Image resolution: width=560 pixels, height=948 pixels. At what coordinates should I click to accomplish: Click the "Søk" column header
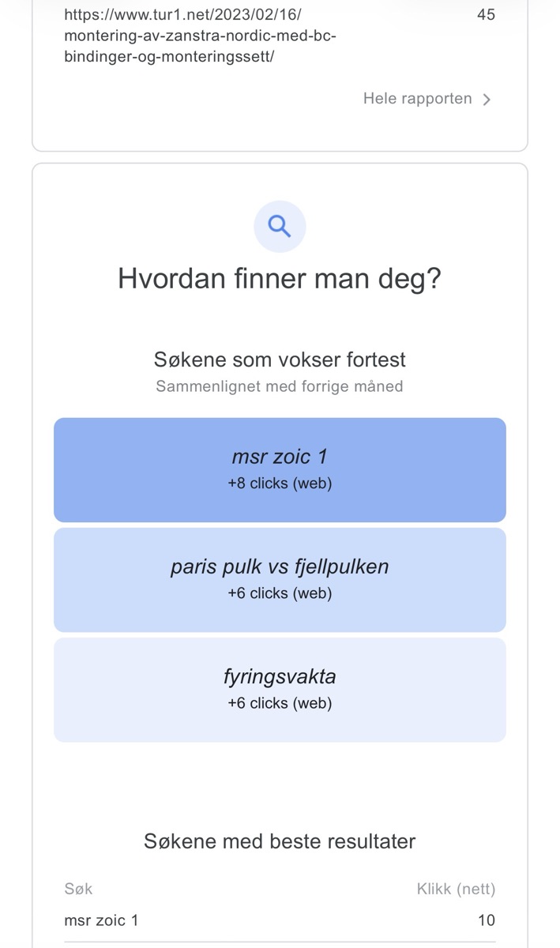tap(78, 889)
